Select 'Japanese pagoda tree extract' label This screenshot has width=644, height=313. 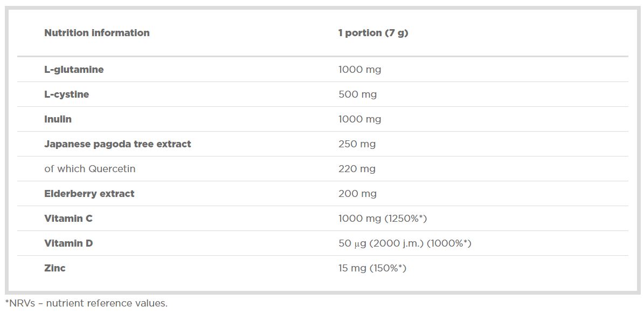coord(117,144)
